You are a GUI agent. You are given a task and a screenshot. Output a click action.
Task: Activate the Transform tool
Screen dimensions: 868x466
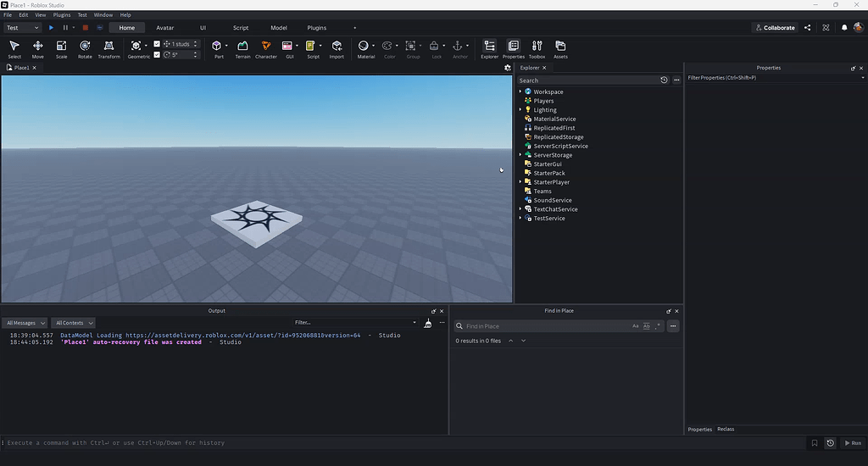pos(108,48)
